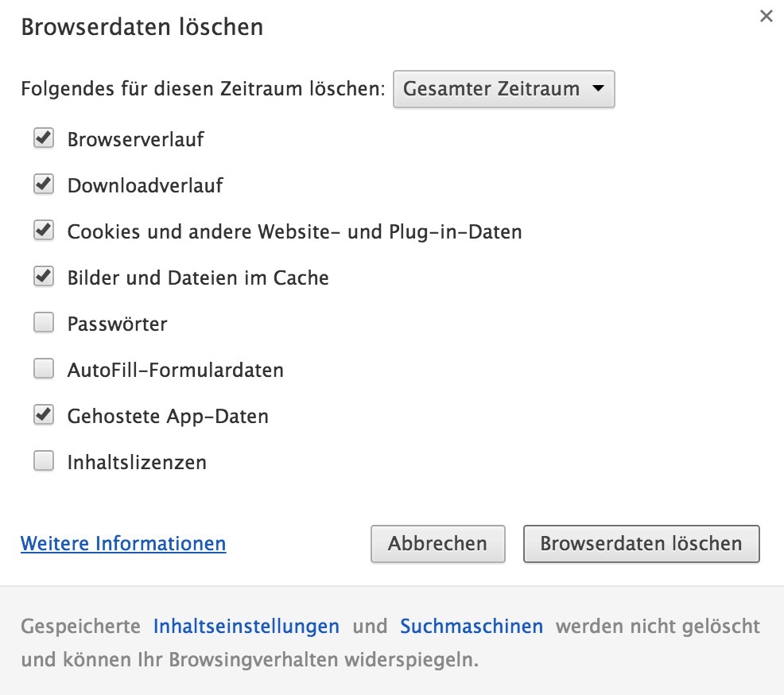Screen dimensions: 784x695
Task: Click the Abbrechen button
Action: click(438, 544)
